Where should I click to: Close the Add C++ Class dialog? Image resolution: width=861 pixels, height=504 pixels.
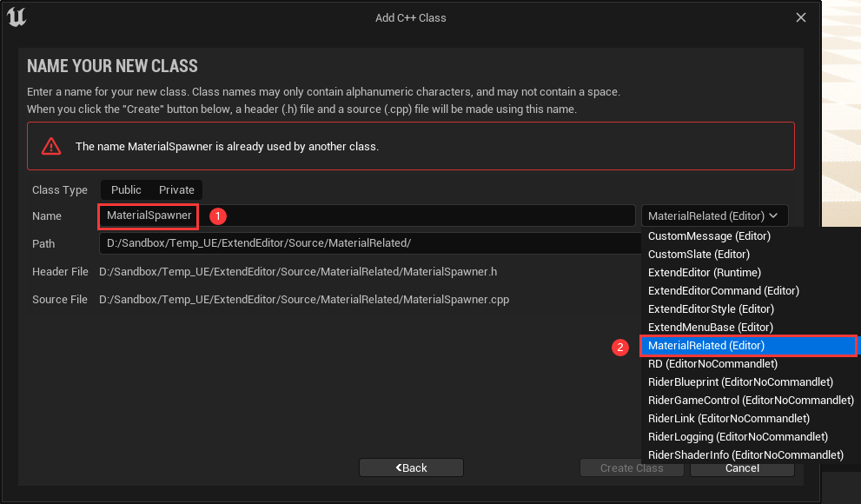[801, 17]
